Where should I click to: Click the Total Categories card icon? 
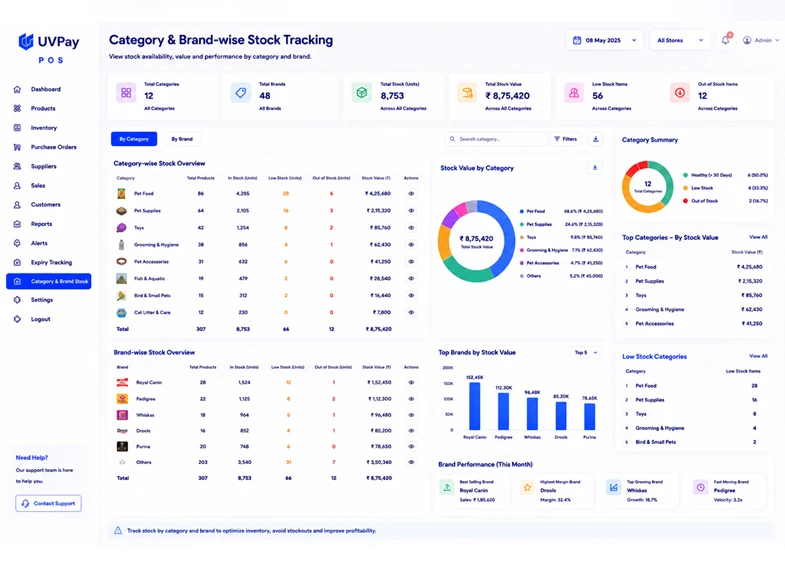126,93
